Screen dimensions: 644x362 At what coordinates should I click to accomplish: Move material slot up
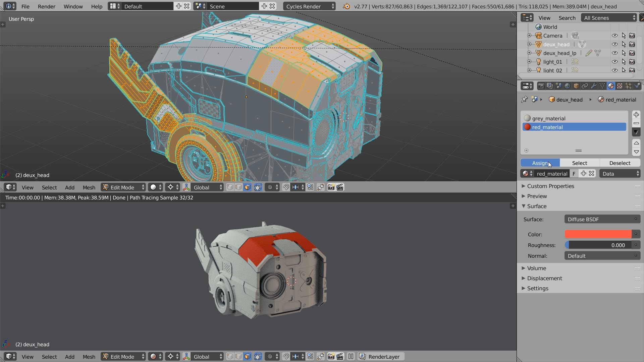(x=636, y=143)
